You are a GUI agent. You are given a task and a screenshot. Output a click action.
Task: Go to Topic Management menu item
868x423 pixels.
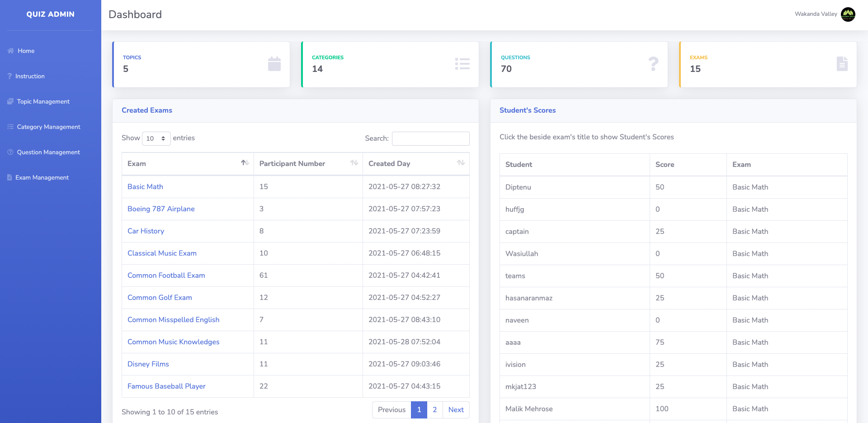coord(43,101)
